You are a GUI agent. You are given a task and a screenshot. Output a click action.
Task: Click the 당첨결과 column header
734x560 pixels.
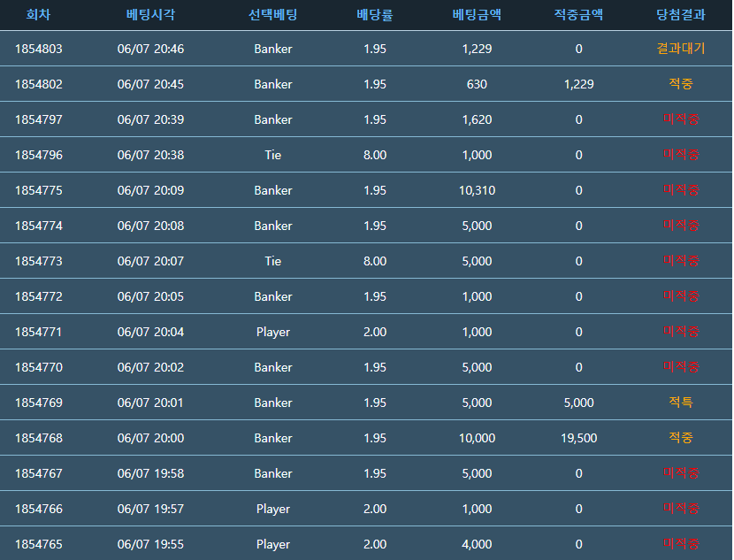(x=681, y=14)
